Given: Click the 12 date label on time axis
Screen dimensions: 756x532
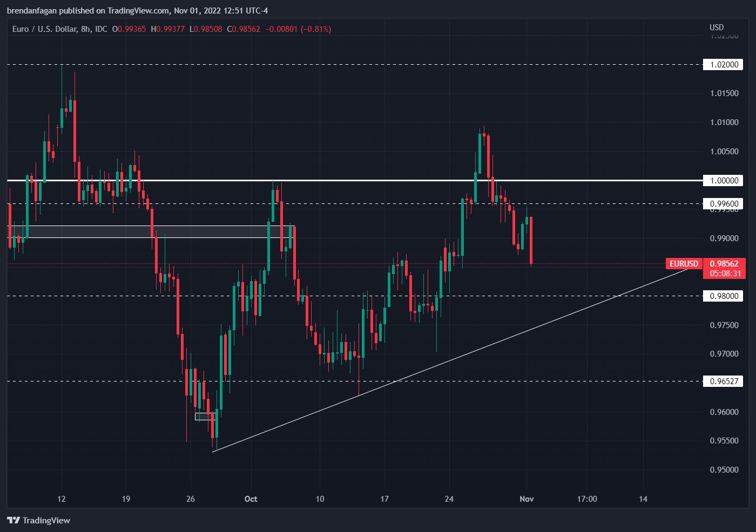Looking at the screenshot, I should [62, 499].
